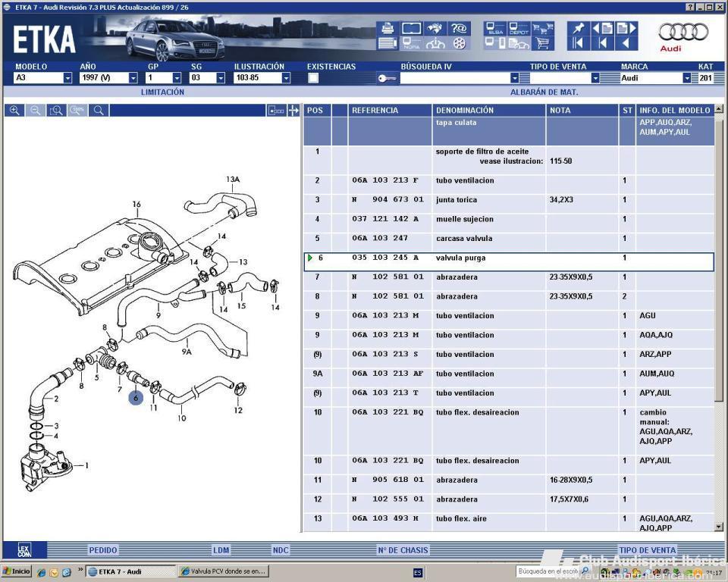Click the film reel icon
Screen dimensions: 728x582
[x=459, y=43]
